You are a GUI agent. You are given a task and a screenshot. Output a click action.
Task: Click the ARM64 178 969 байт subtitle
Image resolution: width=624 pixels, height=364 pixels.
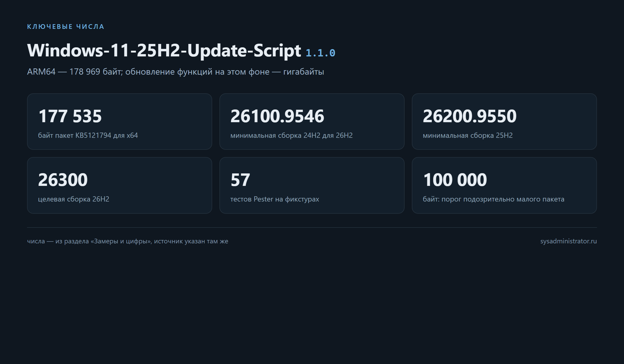click(x=175, y=72)
